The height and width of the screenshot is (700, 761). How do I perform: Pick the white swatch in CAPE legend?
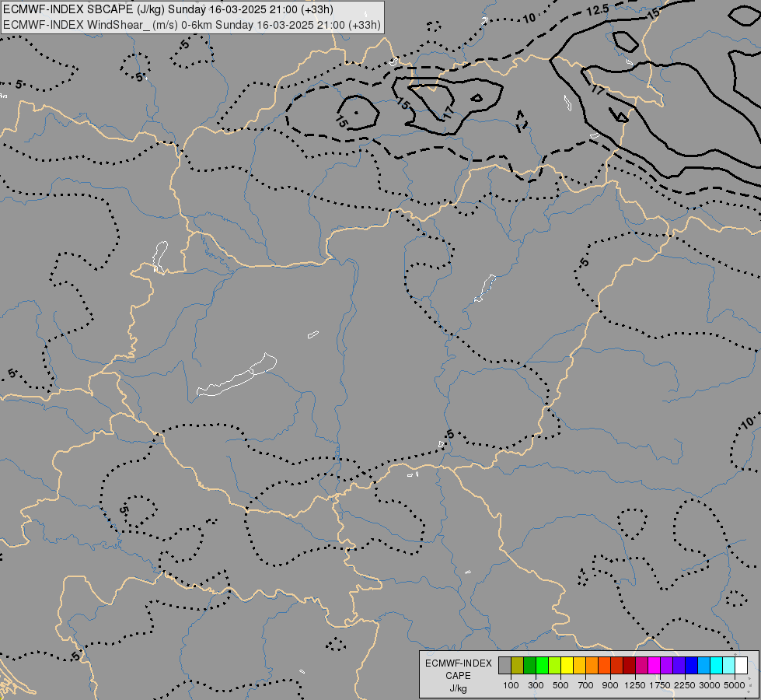point(741,665)
